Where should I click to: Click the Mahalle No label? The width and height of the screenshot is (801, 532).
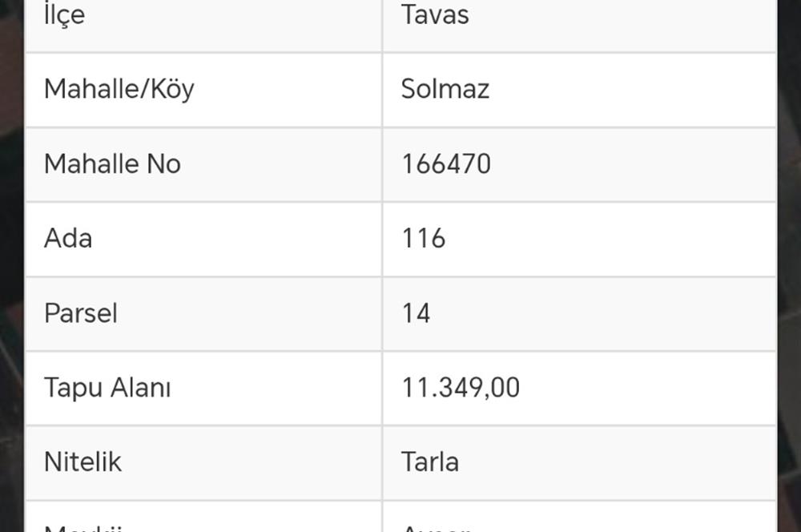(112, 164)
